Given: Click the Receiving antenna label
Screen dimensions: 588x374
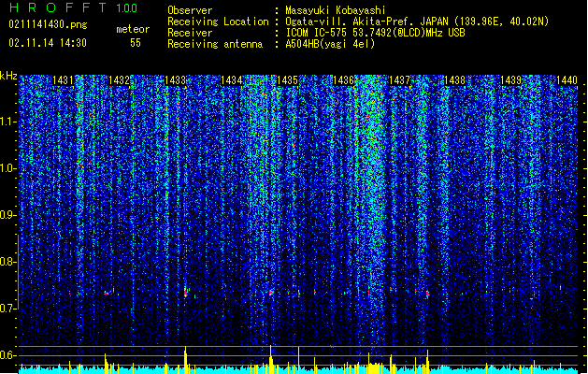Looking at the screenshot, I should click(x=215, y=44).
